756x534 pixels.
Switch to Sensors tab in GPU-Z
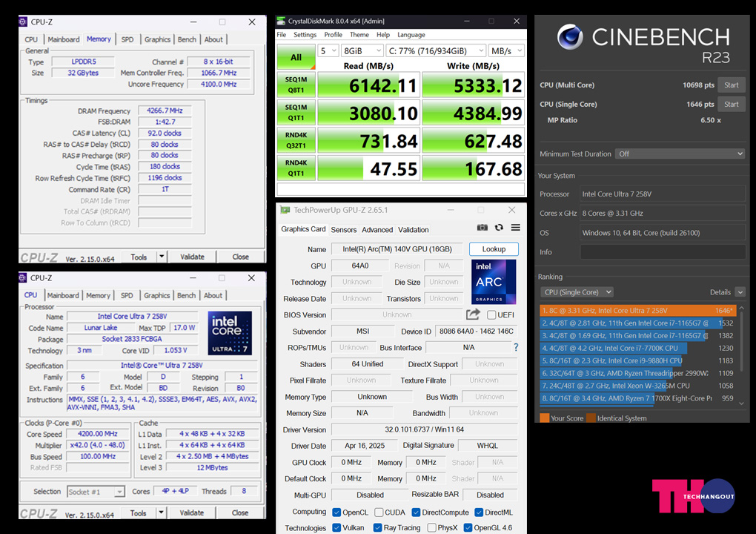344,230
